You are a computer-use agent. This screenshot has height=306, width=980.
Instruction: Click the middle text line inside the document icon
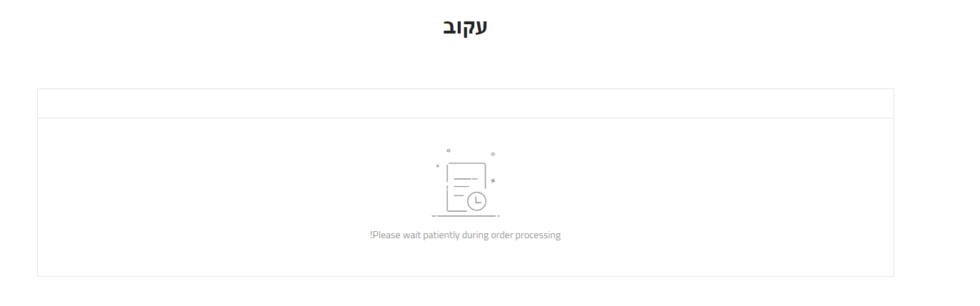coord(461,187)
